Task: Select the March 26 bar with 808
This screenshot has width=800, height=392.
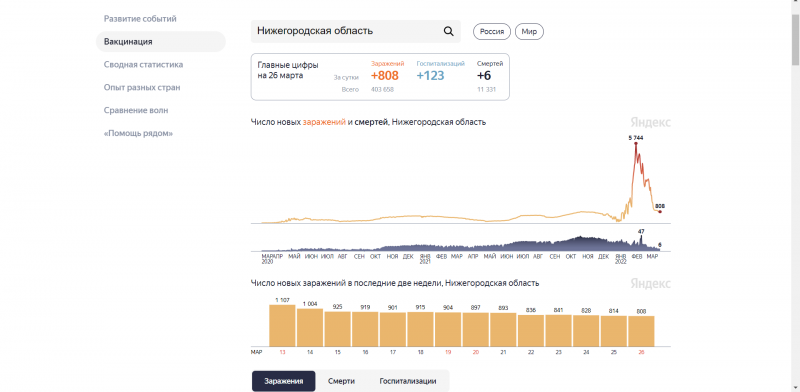Action: coord(641,331)
